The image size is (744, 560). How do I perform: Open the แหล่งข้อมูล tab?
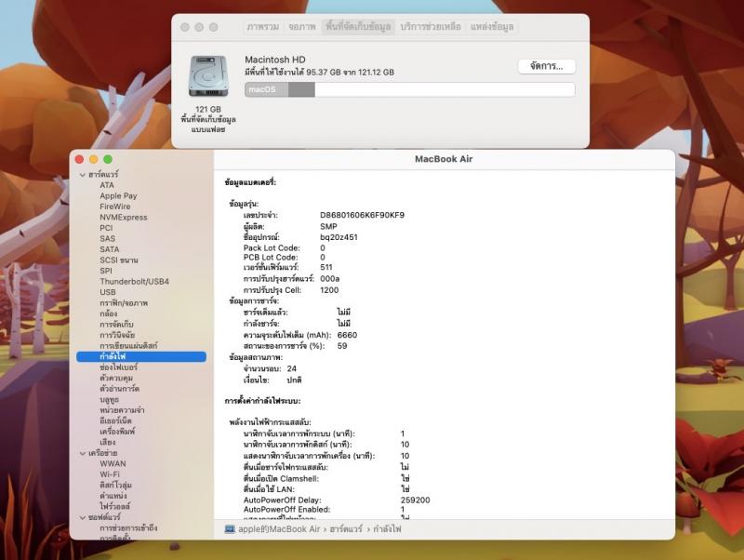492,27
